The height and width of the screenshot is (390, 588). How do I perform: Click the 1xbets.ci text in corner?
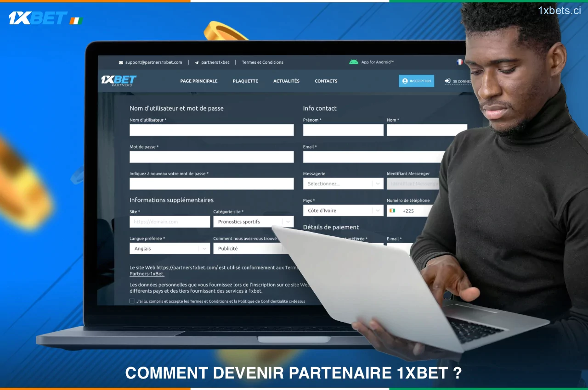pos(560,11)
